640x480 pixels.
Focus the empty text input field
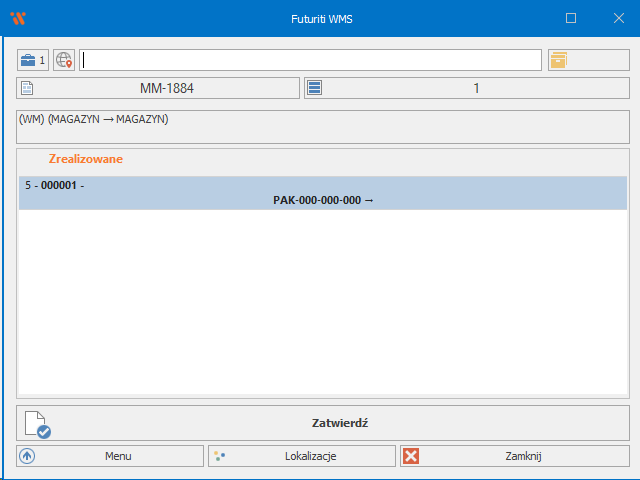click(x=310, y=60)
